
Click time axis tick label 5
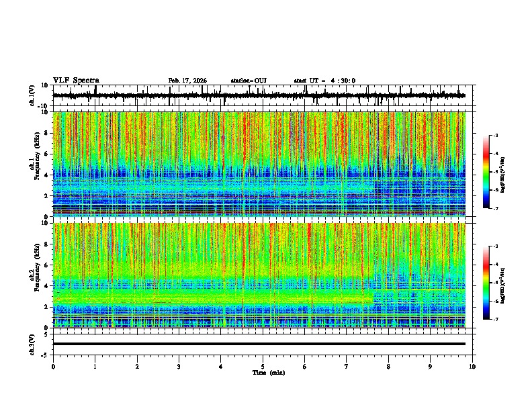point(263,367)
